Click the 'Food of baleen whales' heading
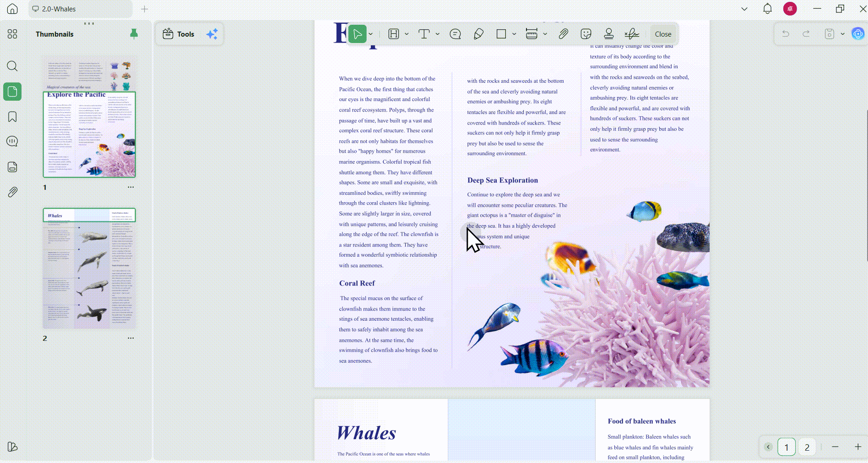Viewport: 868px width, 463px height. [642, 421]
